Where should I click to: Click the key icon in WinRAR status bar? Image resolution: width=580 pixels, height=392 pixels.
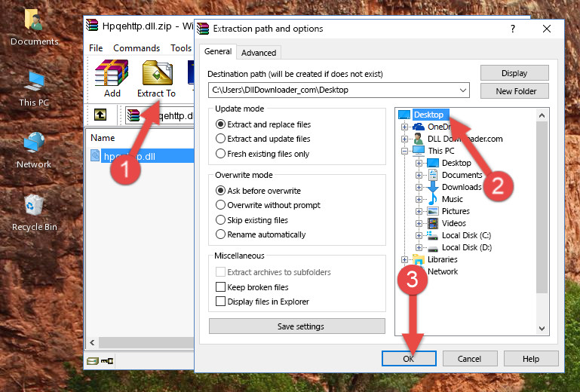pyautogui.click(x=107, y=360)
